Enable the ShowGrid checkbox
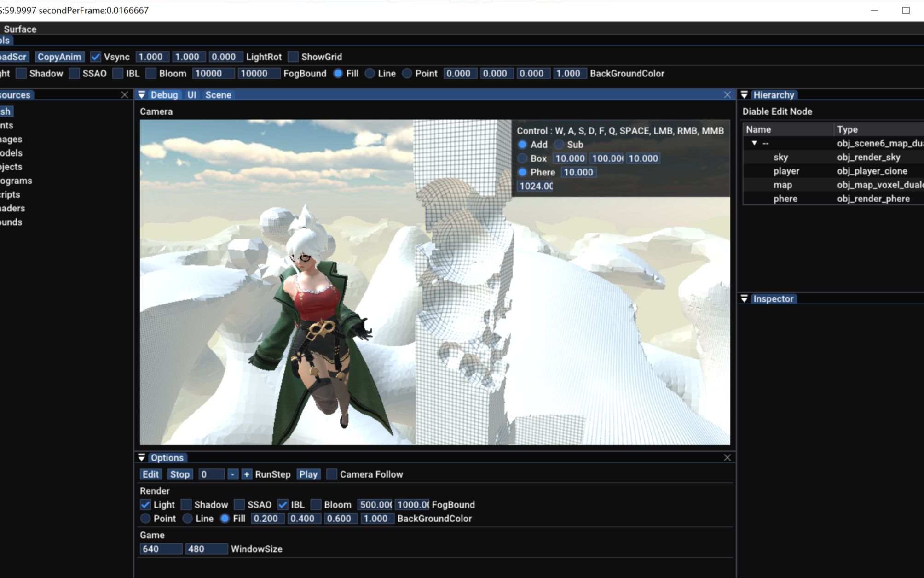The height and width of the screenshot is (578, 924). tap(293, 57)
